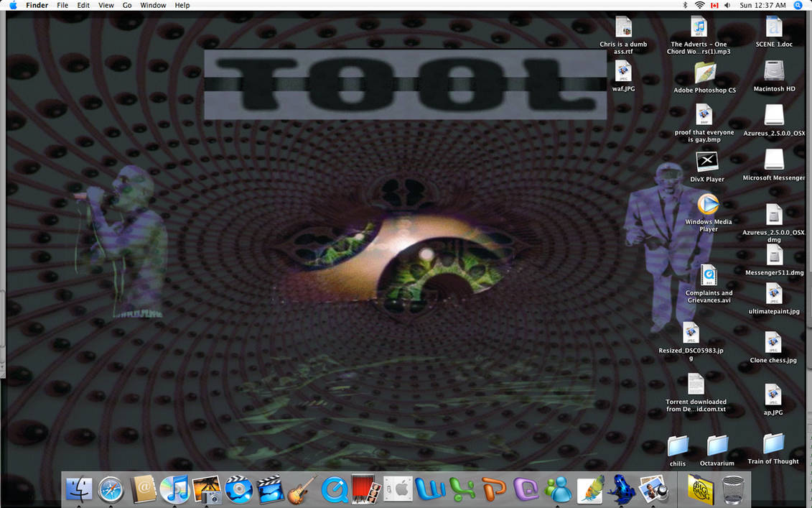The height and width of the screenshot is (508, 812).
Task: Open the Big Bang folder in Dock
Action: tap(700, 489)
